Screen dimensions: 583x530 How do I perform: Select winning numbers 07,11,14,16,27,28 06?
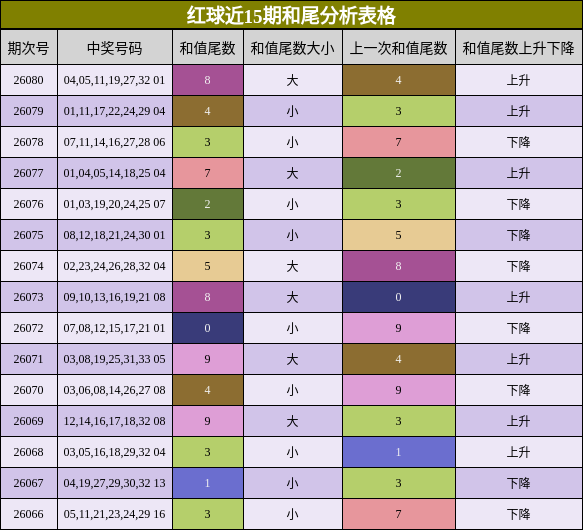[x=115, y=142]
